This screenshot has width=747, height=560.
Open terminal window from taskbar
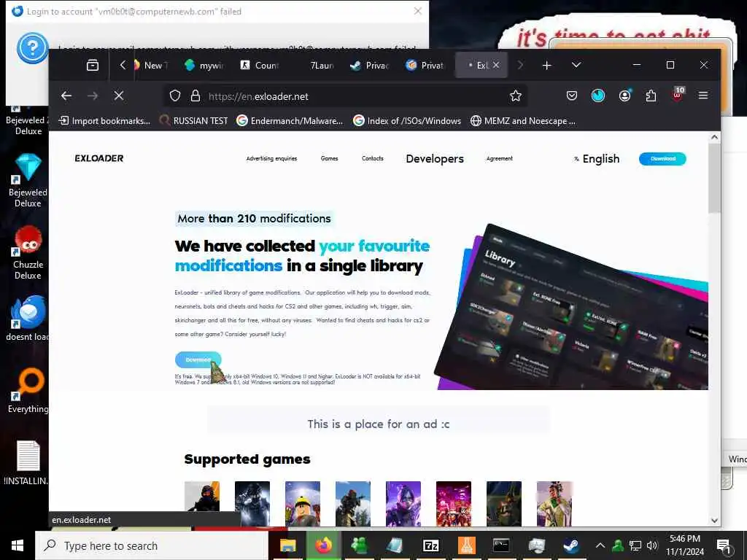coord(501,545)
